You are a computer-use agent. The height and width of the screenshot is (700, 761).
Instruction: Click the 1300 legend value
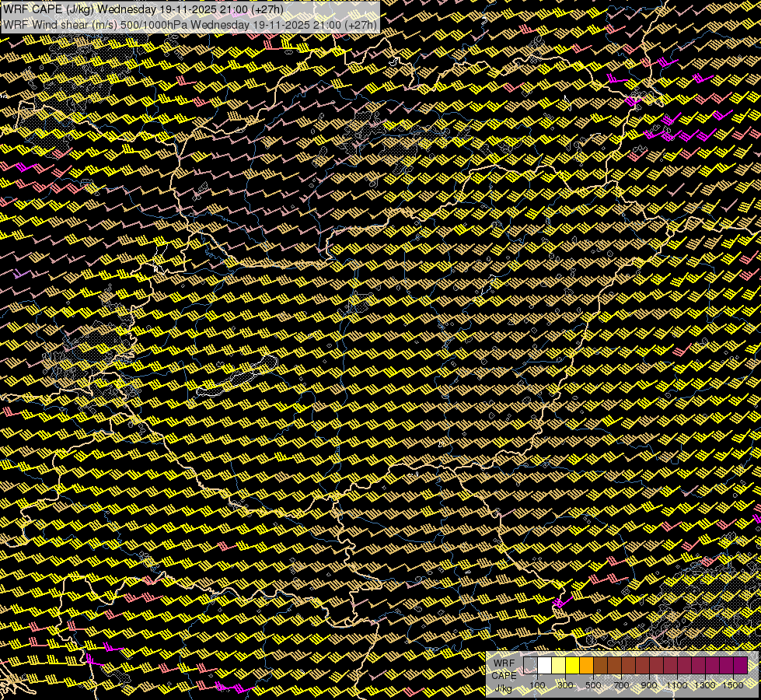[705, 685]
